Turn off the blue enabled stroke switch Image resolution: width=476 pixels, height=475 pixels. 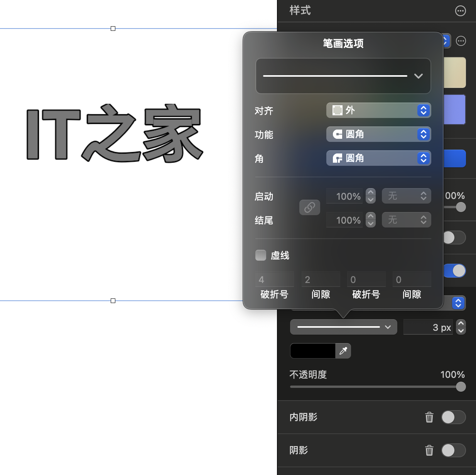(x=455, y=271)
